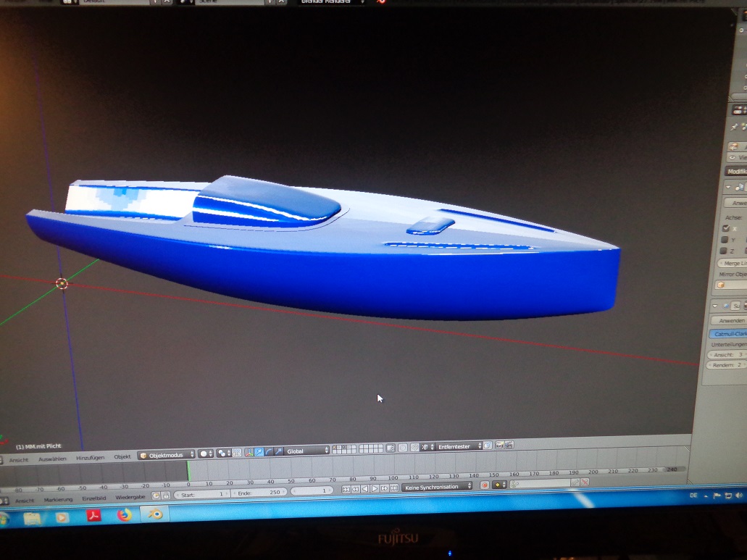Open the Objektmodus mode dropdown
747x560 pixels.
(167, 454)
